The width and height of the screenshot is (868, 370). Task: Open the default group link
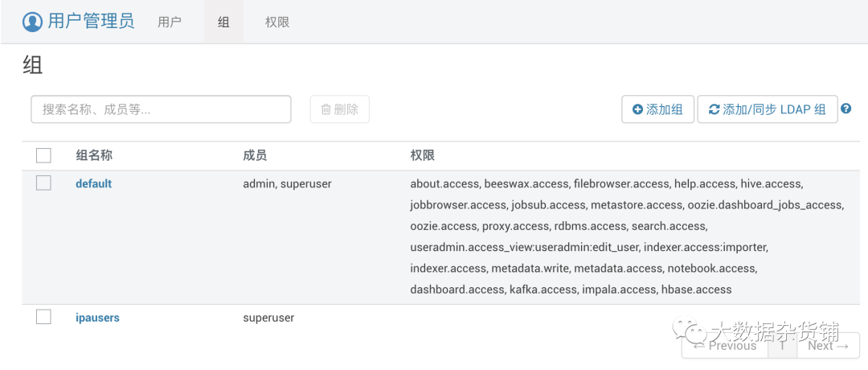point(93,183)
